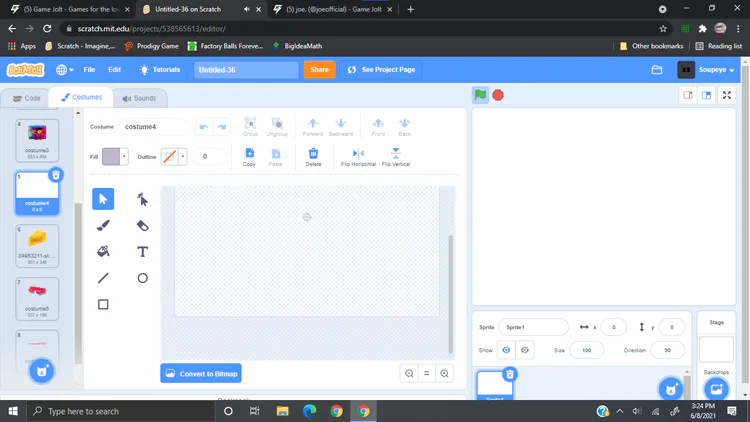The height and width of the screenshot is (422, 750).
Task: Switch to large stage layout
Action: tap(706, 95)
